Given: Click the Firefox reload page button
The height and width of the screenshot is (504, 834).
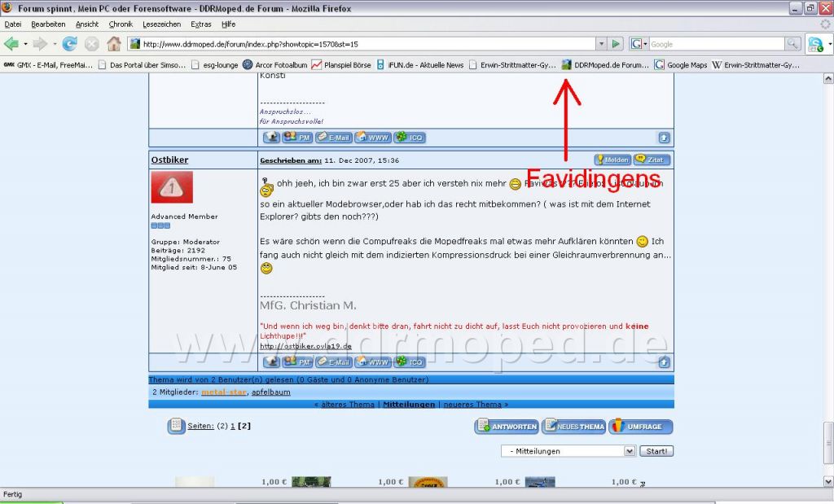Looking at the screenshot, I should [x=70, y=44].
